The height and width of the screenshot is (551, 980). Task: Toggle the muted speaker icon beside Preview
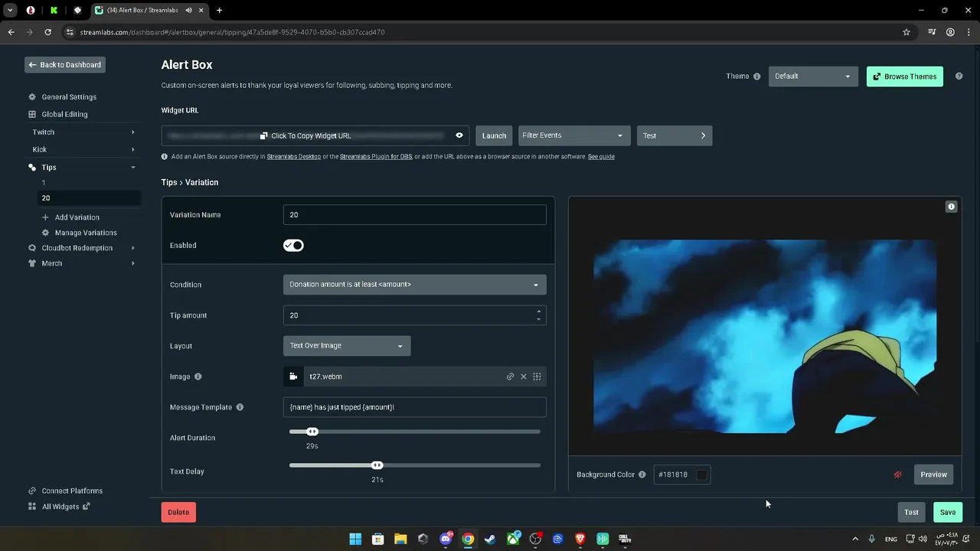pyautogui.click(x=898, y=474)
